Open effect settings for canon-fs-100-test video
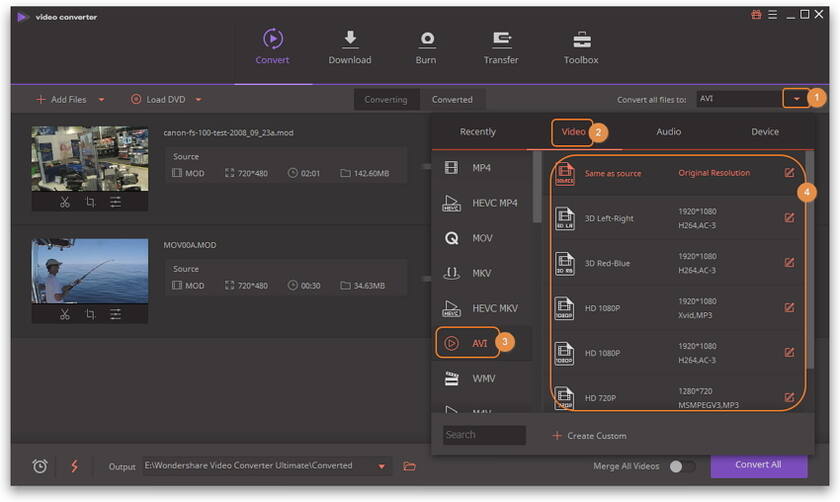 pyautogui.click(x=115, y=202)
